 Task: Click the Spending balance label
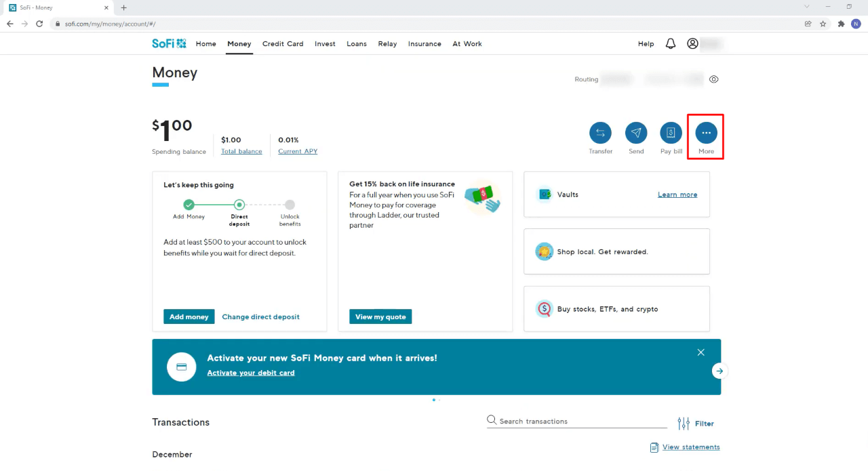[x=179, y=152]
